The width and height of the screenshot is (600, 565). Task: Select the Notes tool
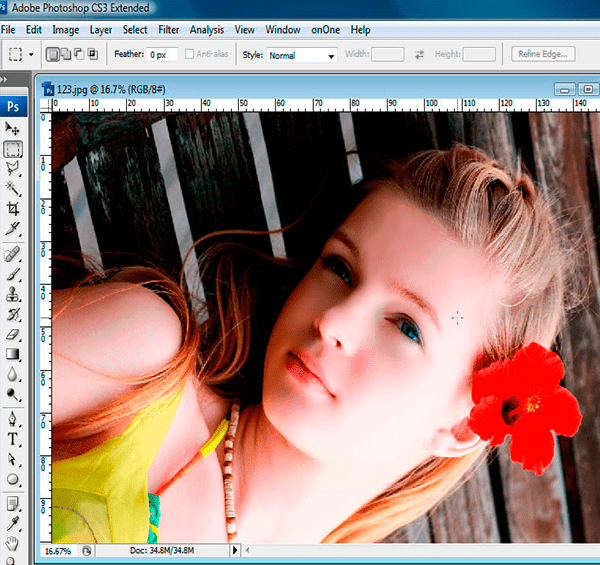click(12, 504)
